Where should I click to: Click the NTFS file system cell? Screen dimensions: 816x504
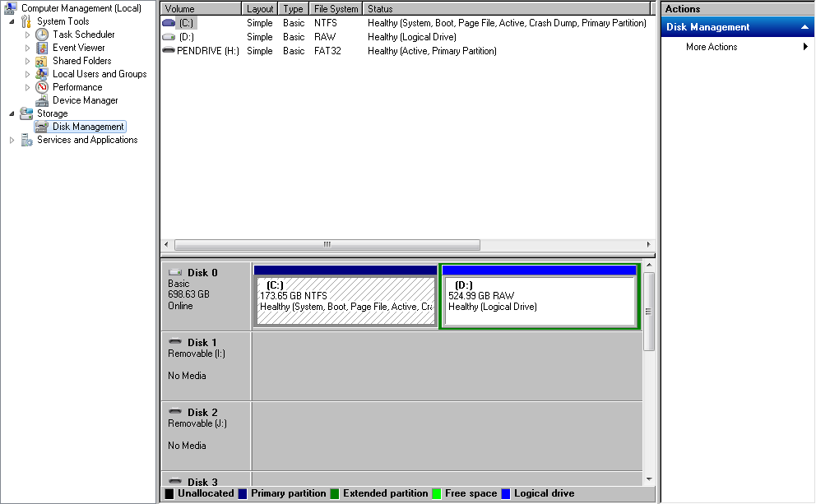click(325, 23)
